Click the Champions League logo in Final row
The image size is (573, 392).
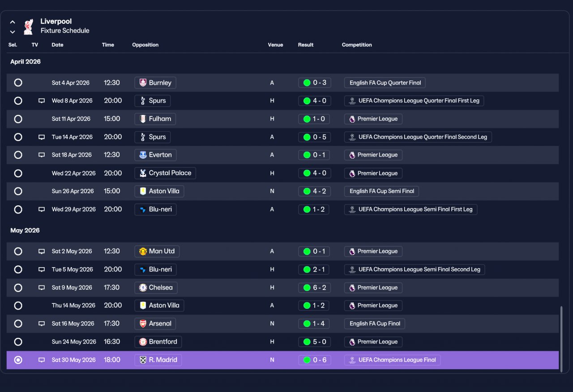tap(352, 360)
